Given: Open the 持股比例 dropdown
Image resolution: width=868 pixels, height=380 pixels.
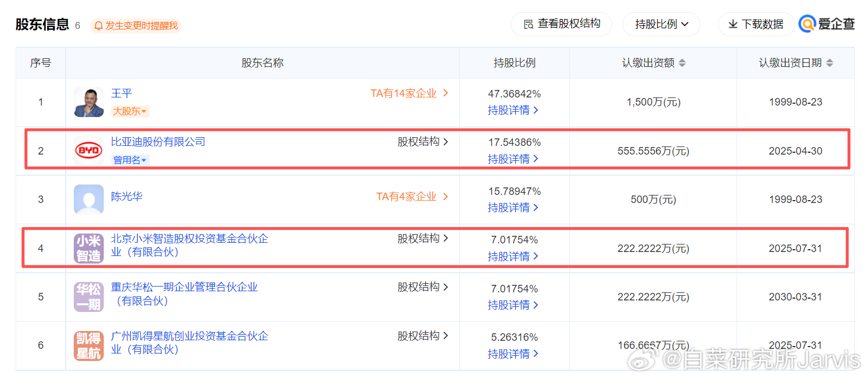Looking at the screenshot, I should (x=661, y=24).
